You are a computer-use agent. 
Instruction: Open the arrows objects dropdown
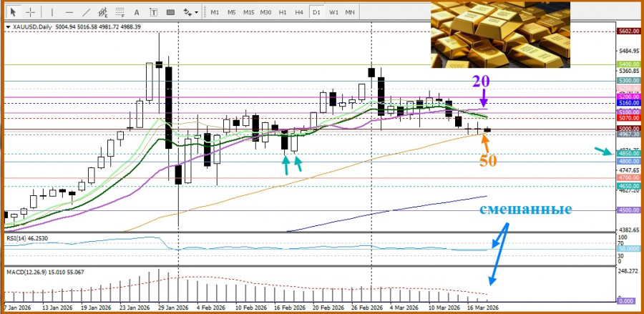(x=190, y=12)
